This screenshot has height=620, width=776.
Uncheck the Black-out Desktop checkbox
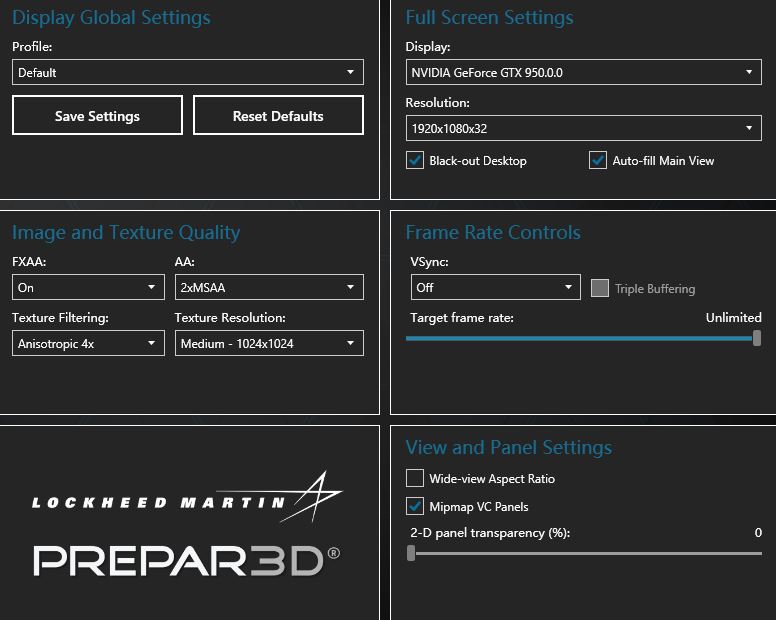click(415, 160)
